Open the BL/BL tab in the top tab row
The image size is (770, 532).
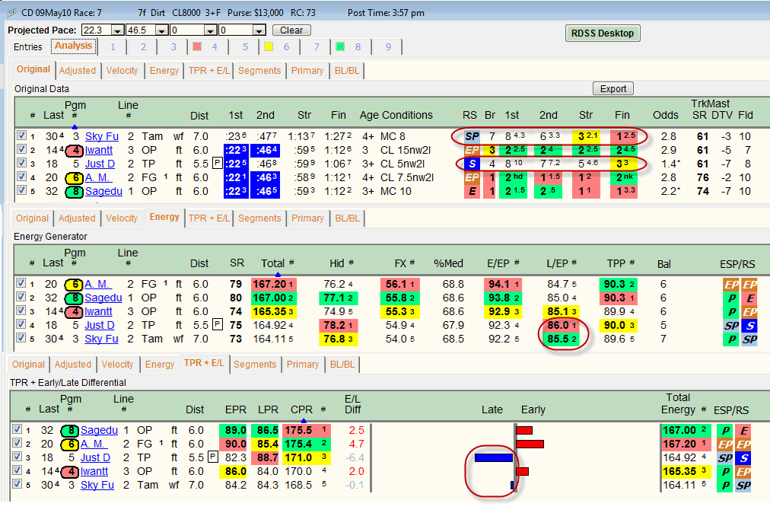[347, 71]
